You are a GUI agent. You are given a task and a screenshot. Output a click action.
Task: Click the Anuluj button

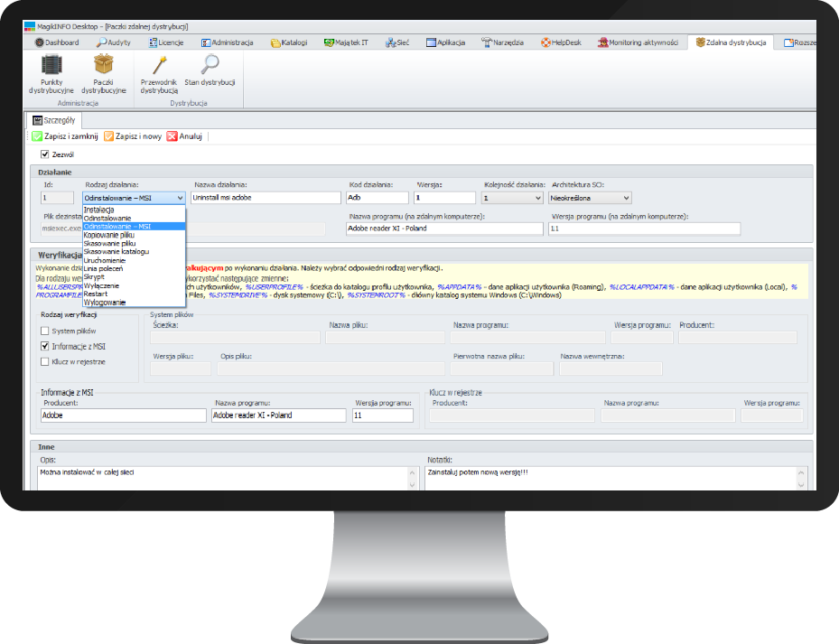tap(184, 136)
